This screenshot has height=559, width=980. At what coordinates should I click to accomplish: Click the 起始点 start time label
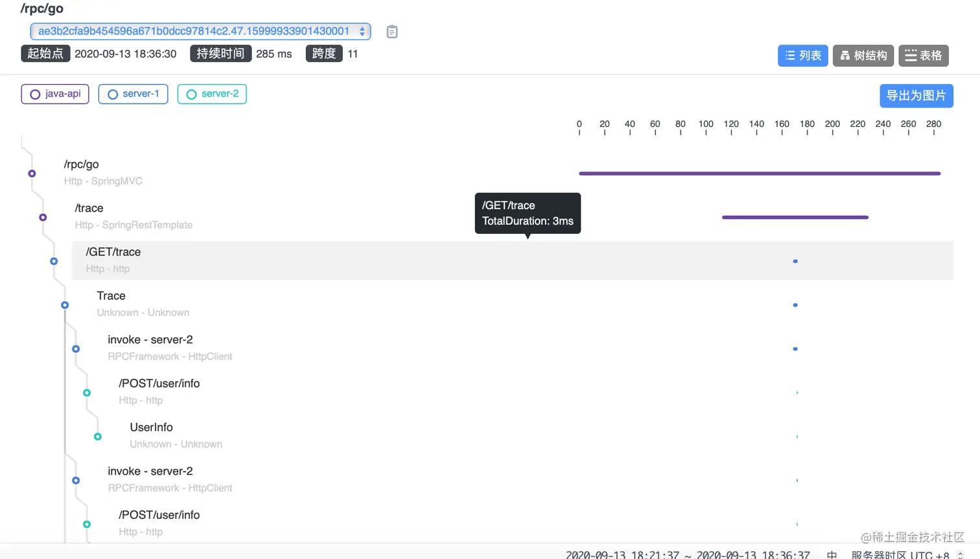tap(45, 54)
